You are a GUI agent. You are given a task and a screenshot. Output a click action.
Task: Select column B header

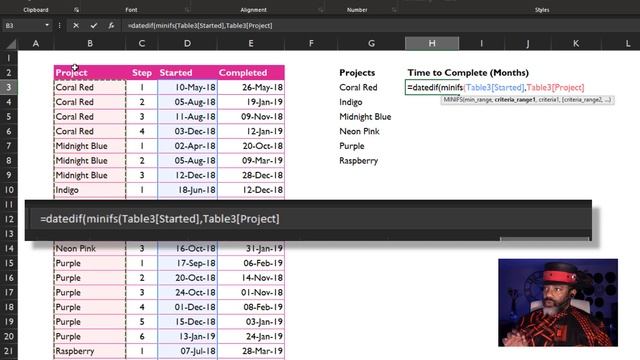tap(90, 43)
